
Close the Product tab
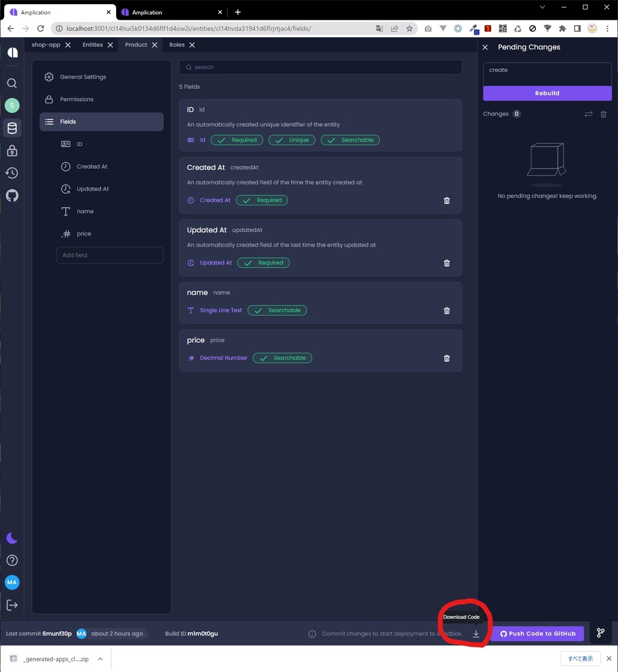click(155, 45)
